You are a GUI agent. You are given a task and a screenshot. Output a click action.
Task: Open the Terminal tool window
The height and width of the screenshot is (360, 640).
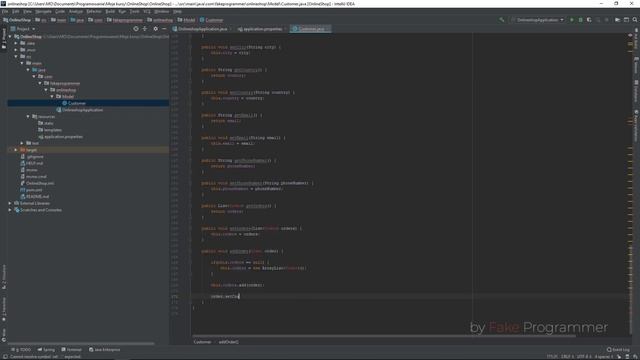click(x=71, y=350)
